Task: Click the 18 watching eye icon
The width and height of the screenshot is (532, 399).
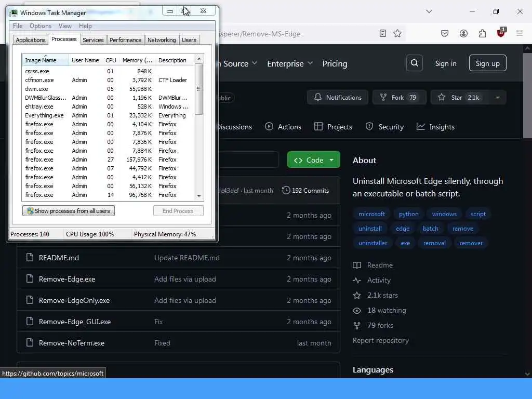Action: click(x=357, y=311)
